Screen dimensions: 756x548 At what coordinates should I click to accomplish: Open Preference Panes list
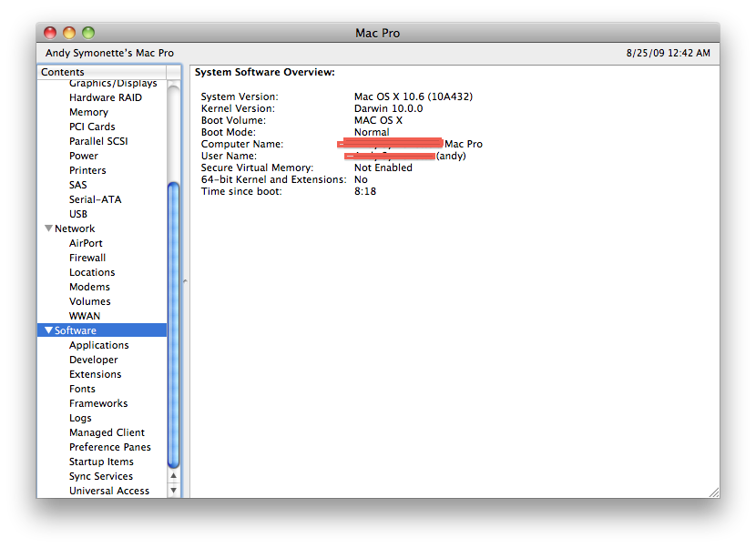[x=110, y=447]
